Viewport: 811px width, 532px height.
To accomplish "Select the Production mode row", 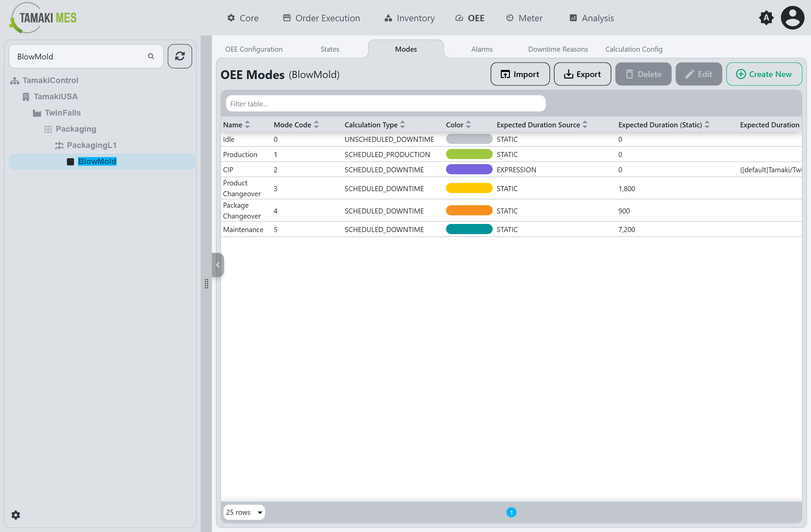I will (x=511, y=155).
